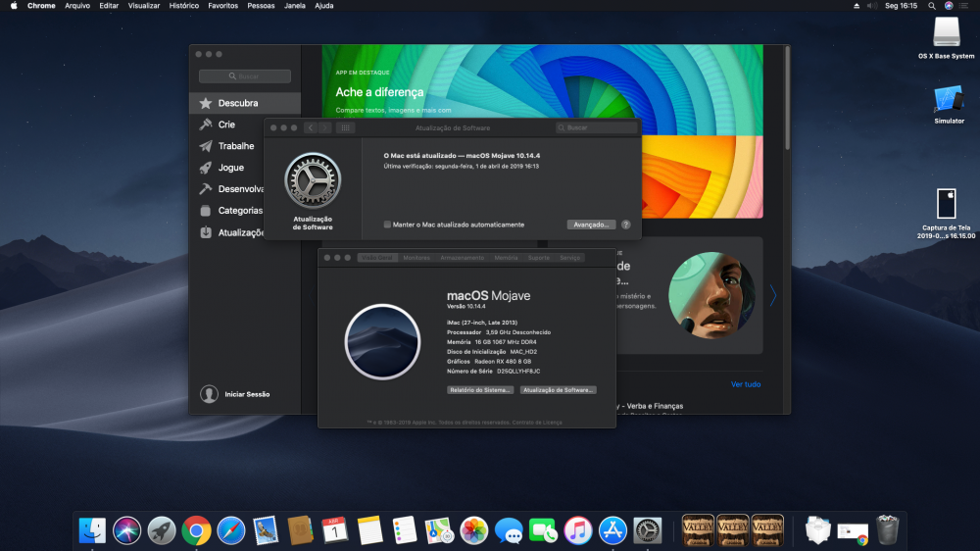Switch to the Monitores tab

tap(416, 258)
